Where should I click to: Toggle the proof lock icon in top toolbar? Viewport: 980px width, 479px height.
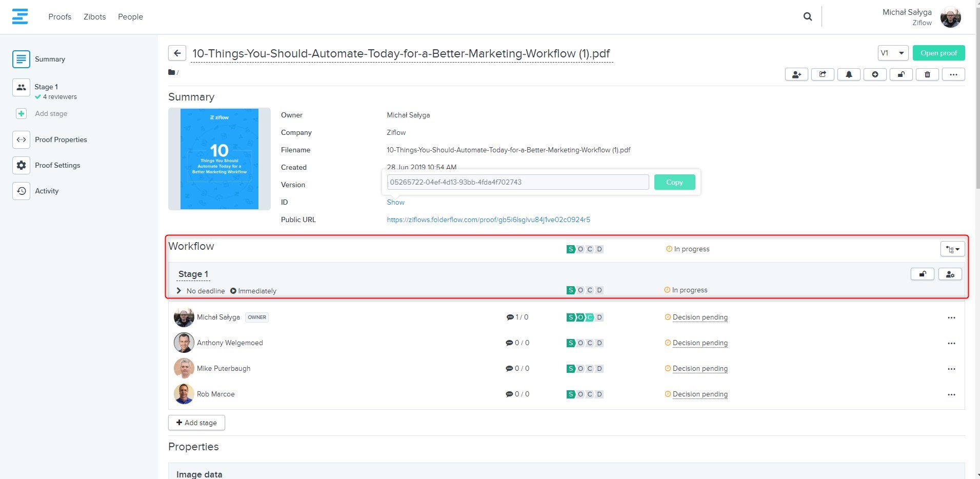click(901, 74)
